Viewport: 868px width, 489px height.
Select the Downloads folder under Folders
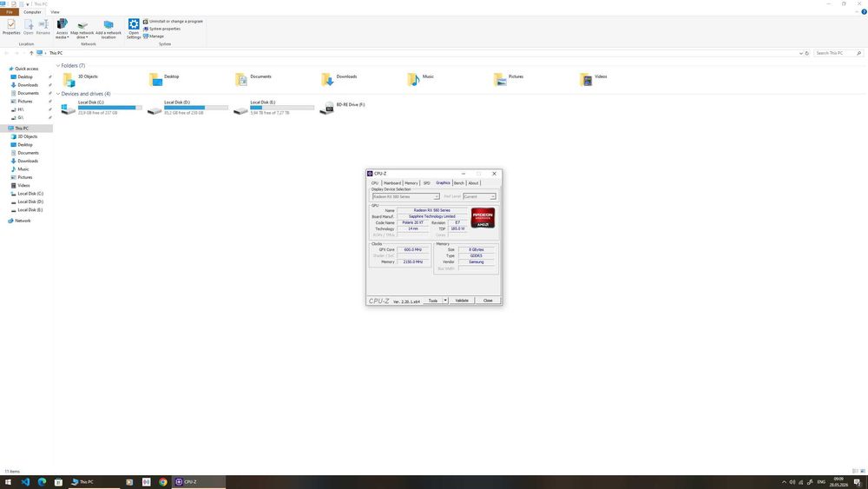coord(339,80)
